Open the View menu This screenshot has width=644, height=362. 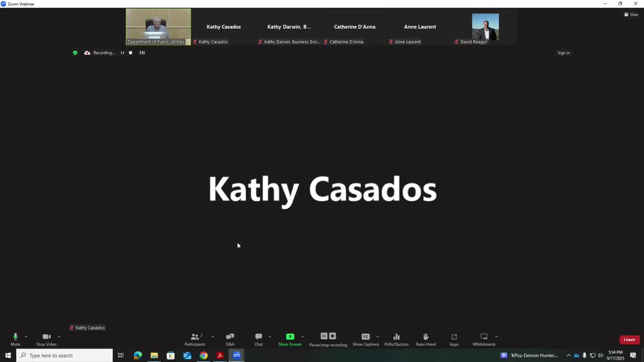pyautogui.click(x=631, y=15)
